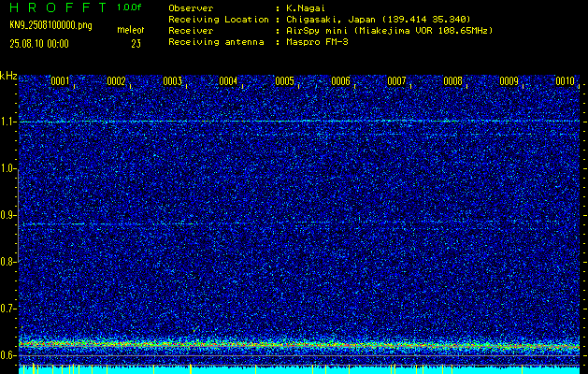This screenshot has width=588, height=374.
Task: Select the 0.8 frequency axis label
Action: tap(7, 262)
